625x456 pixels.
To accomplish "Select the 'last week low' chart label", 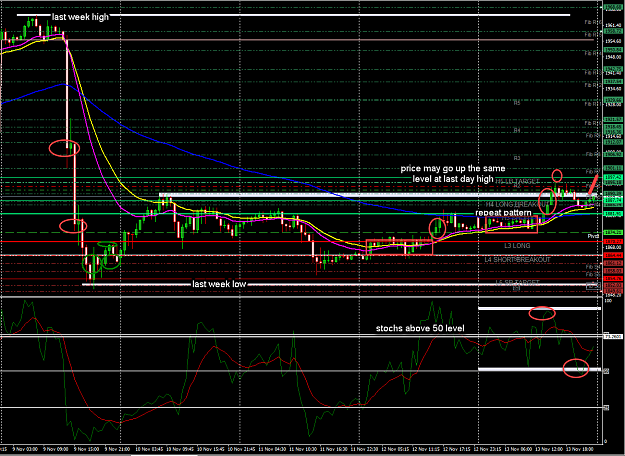I will (x=219, y=284).
